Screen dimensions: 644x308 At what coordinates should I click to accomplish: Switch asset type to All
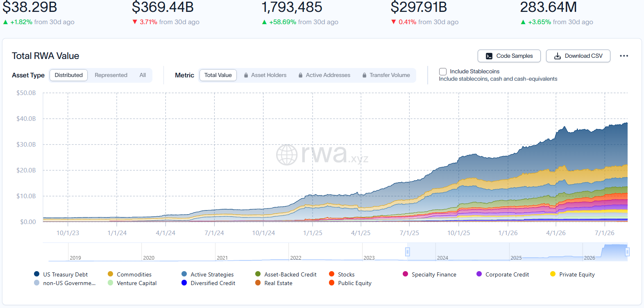point(143,75)
